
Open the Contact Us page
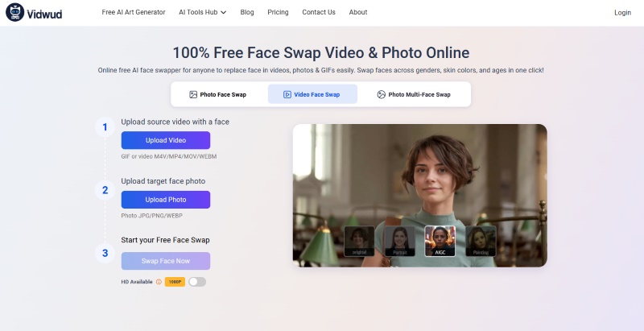(319, 12)
